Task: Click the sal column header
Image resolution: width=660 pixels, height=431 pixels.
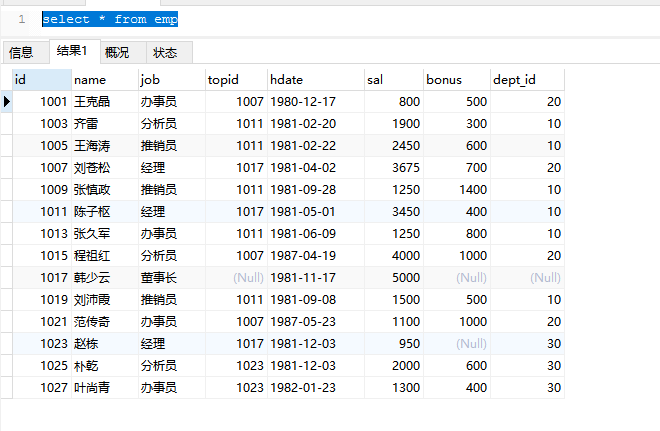Action: tap(394, 80)
